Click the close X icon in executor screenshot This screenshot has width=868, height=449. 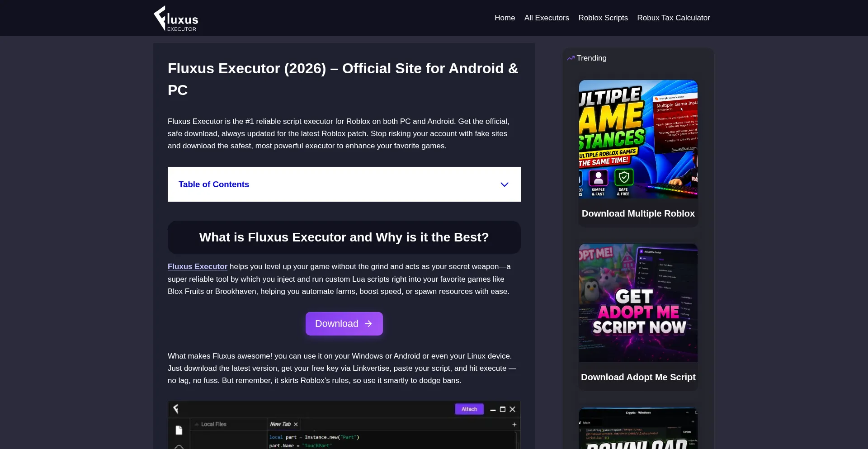[512, 409]
